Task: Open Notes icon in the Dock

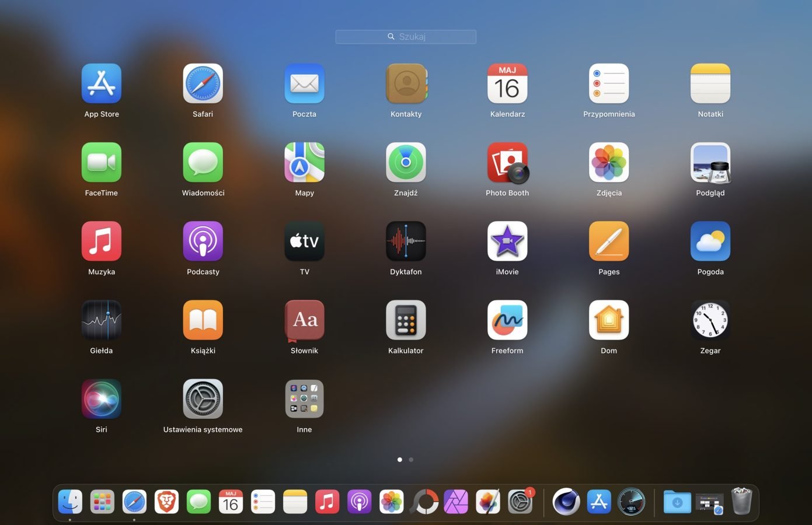Action: pyautogui.click(x=295, y=502)
